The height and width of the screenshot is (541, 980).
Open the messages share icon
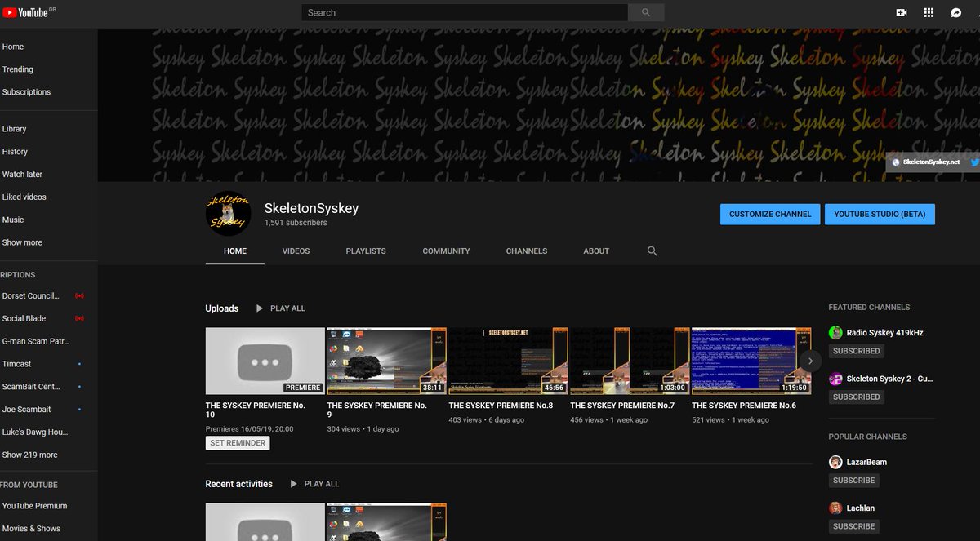[955, 12]
